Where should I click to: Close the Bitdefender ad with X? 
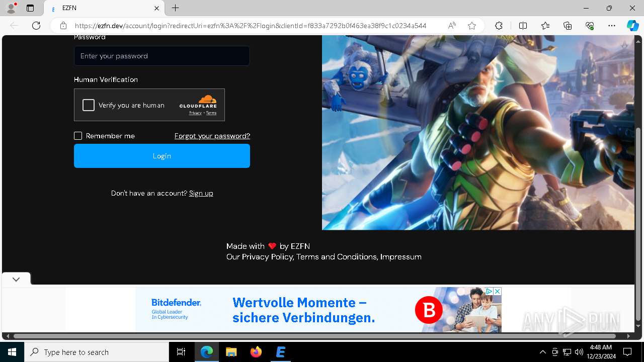[x=497, y=291]
